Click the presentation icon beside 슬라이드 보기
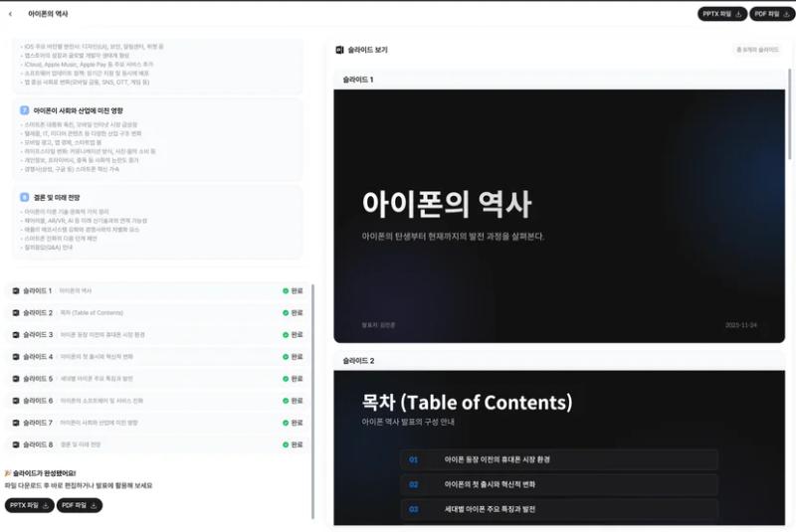The image size is (796, 532). tap(339, 50)
